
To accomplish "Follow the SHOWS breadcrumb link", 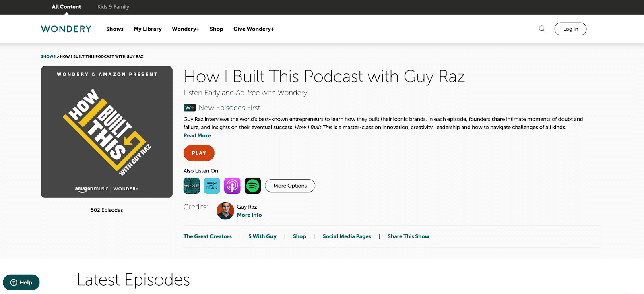I will tap(48, 56).
